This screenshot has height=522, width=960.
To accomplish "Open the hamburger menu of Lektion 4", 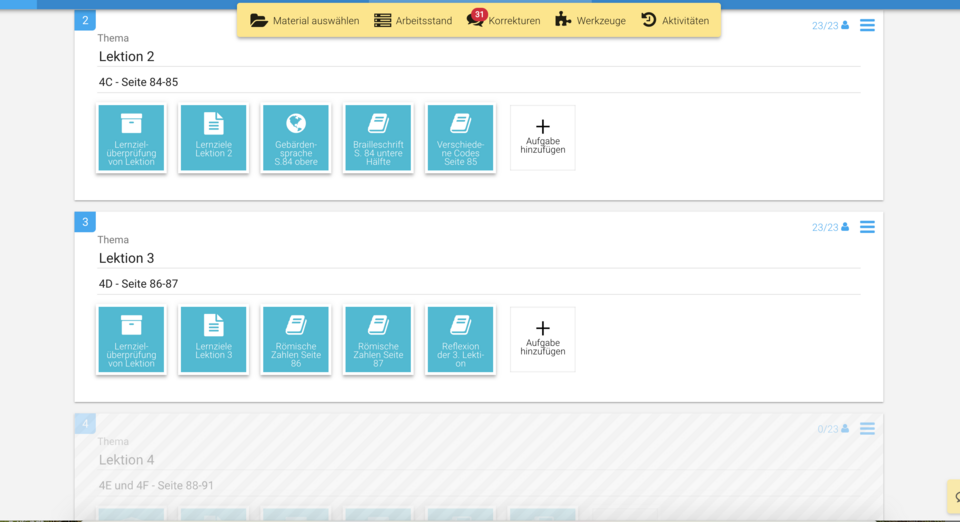I will [x=867, y=428].
